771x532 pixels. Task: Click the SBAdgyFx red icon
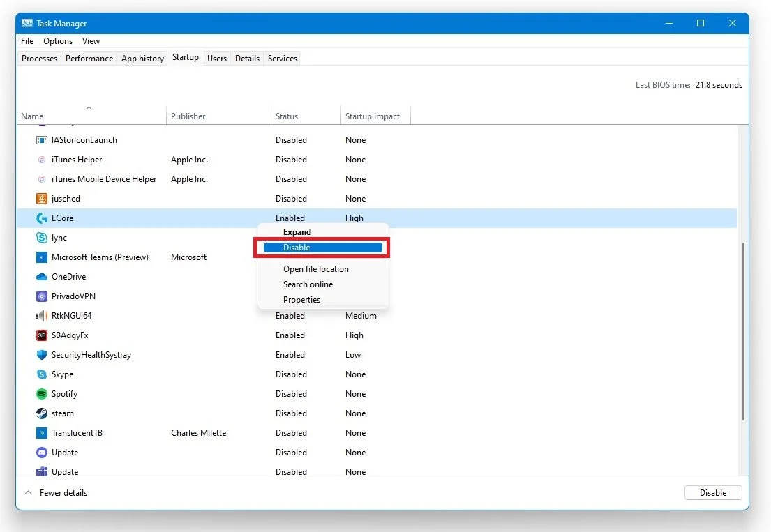click(x=42, y=335)
